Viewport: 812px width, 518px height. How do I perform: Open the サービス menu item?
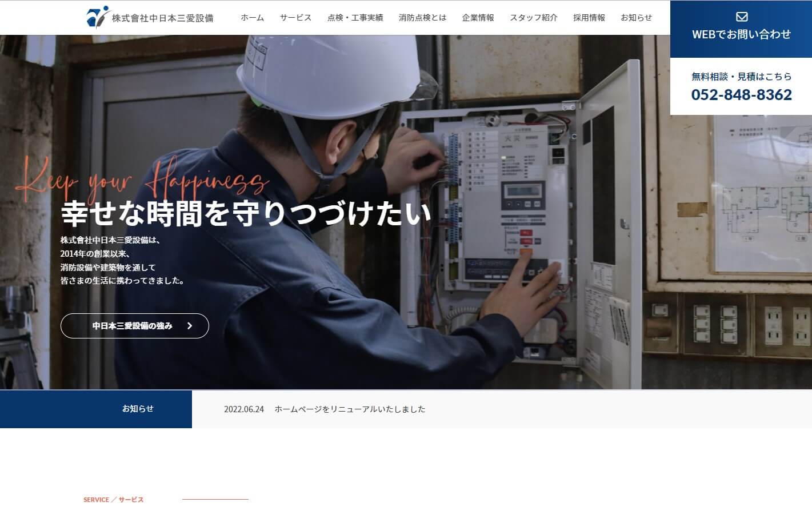point(295,18)
